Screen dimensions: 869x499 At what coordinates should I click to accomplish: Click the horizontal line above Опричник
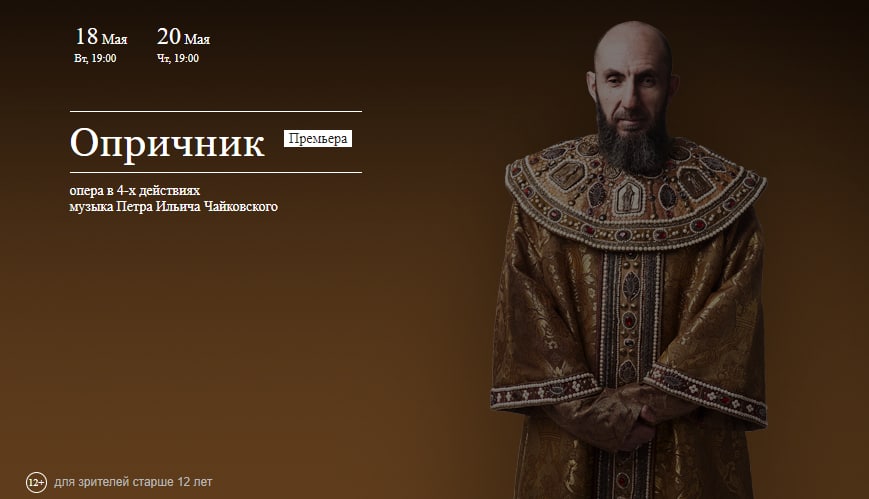(x=216, y=111)
